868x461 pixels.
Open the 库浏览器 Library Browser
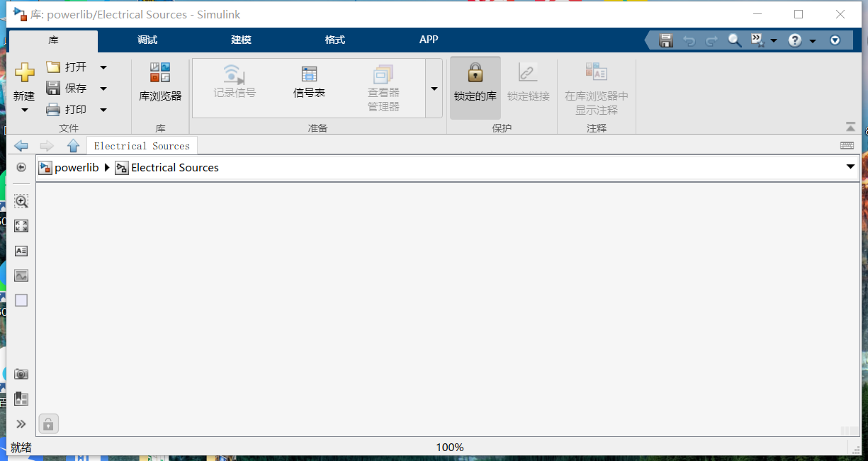(x=160, y=82)
